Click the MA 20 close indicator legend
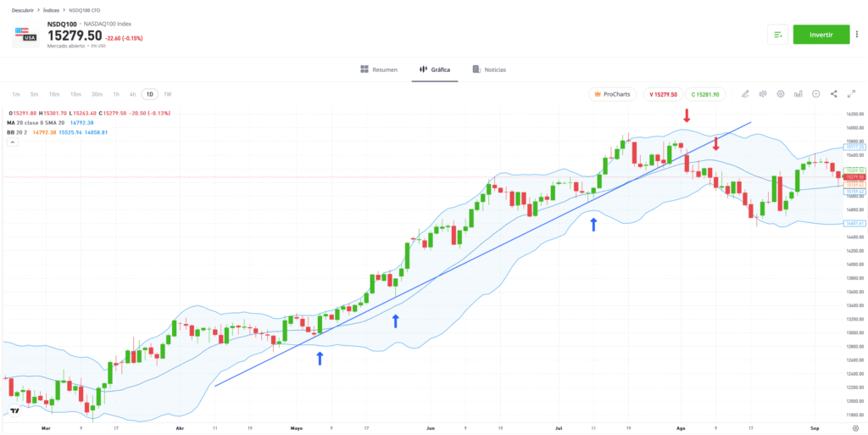The image size is (868, 435). coord(50,122)
